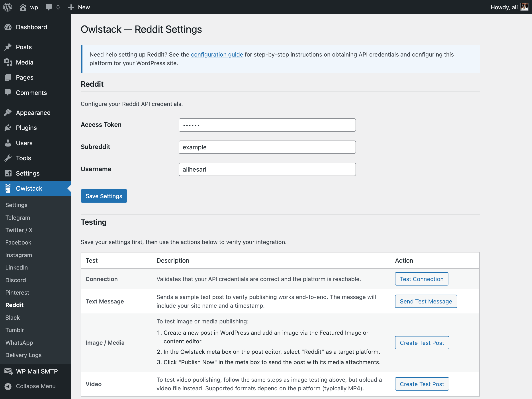The image size is (532, 399).
Task: Open the Users profile icon in sidebar
Action: pyautogui.click(x=8, y=143)
